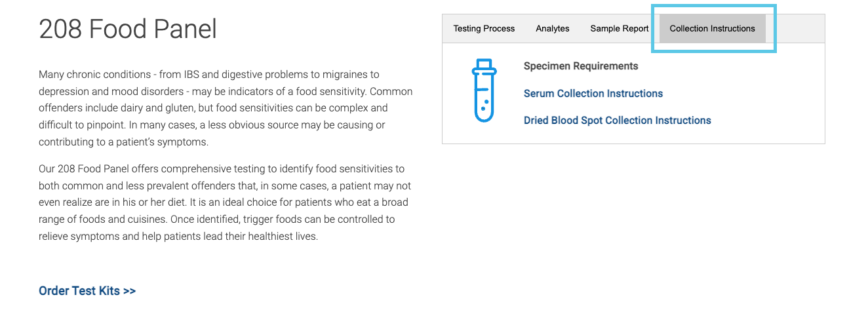Click paragraph starting "Many chronic conditions"
Image resolution: width=868 pixels, height=327 pixels.
225,108
